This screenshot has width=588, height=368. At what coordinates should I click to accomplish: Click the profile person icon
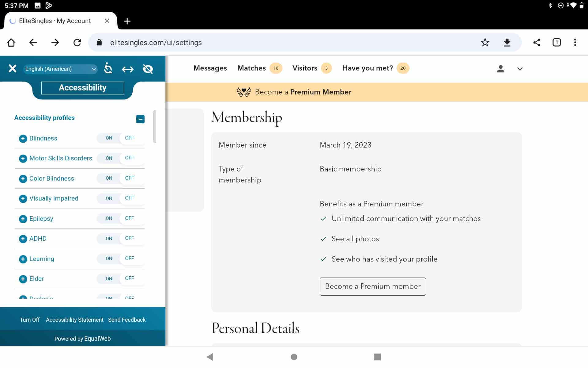[501, 69]
